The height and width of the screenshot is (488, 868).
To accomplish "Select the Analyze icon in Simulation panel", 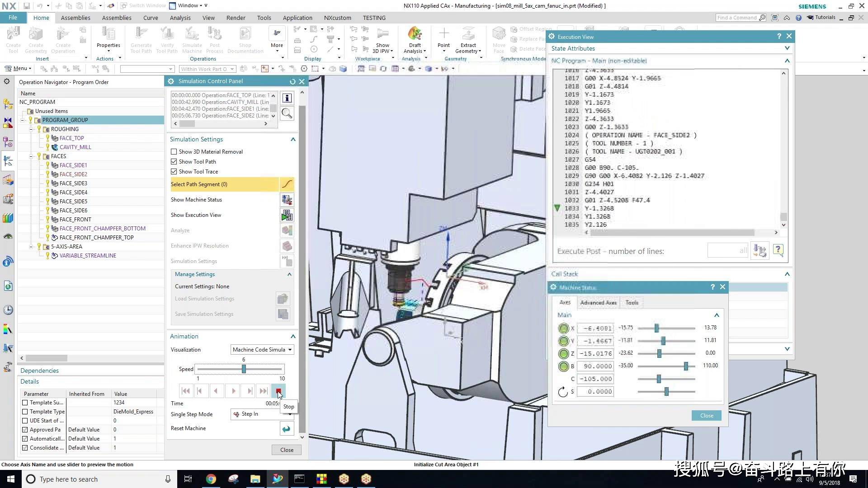I will coord(287,230).
